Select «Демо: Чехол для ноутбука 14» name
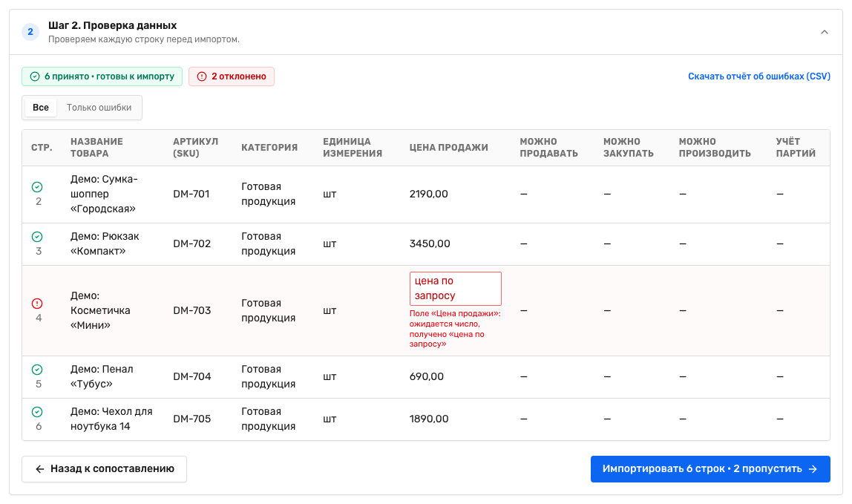Viewport: 852px width, 504px height. [x=111, y=419]
